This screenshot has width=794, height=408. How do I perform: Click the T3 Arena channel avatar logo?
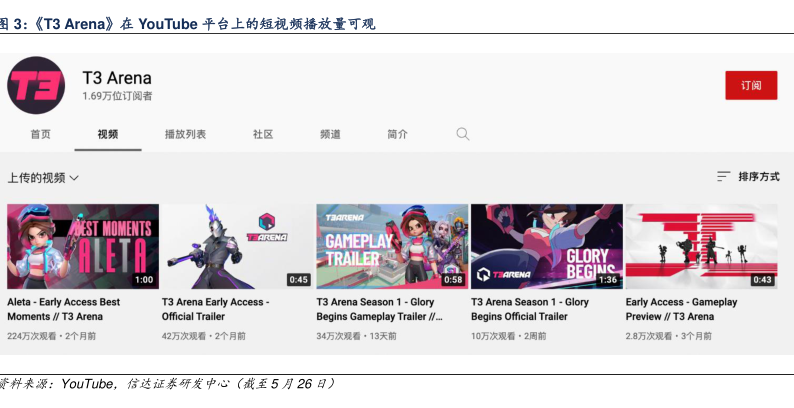coord(36,85)
